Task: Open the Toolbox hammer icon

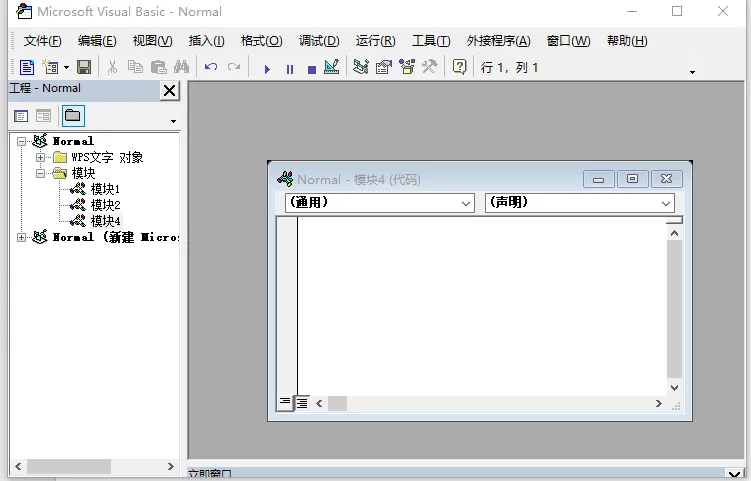Action: coord(430,67)
